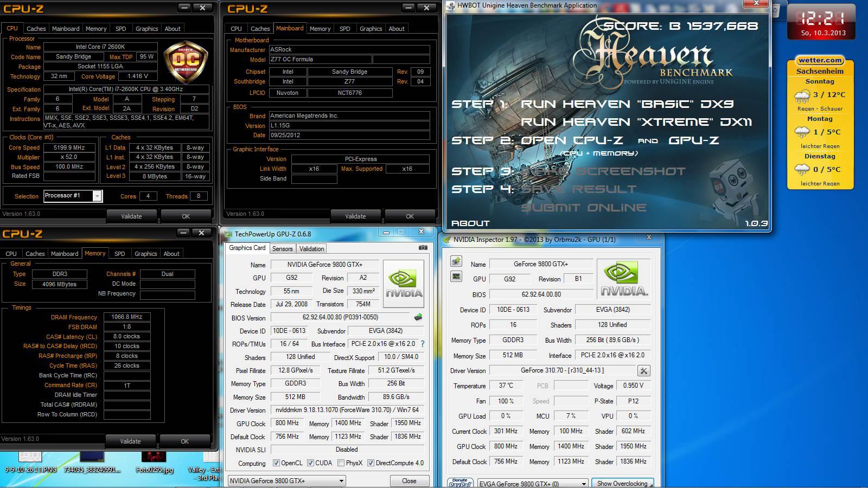The width and height of the screenshot is (868, 488).
Task: Click the NVIDIA Inspector title bar icon
Action: click(447, 239)
